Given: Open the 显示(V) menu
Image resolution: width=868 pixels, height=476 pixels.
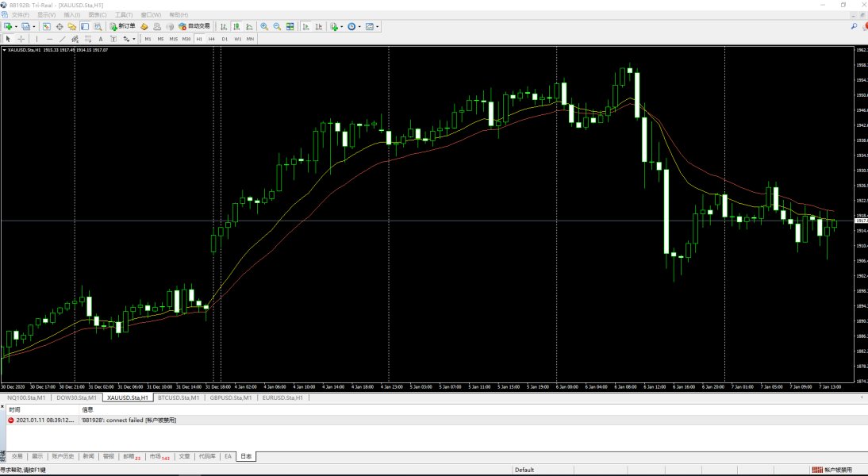Looking at the screenshot, I should (46, 15).
